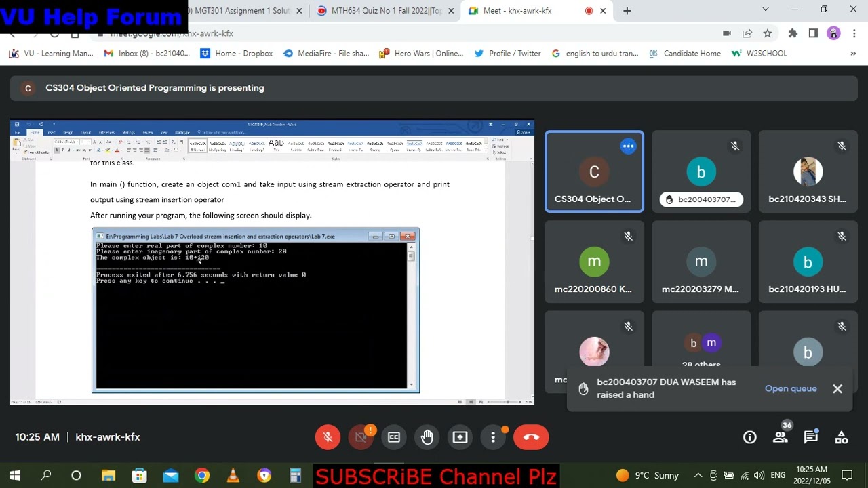Select mc220200860 K... participant tile
The image size is (868, 488).
click(x=594, y=261)
